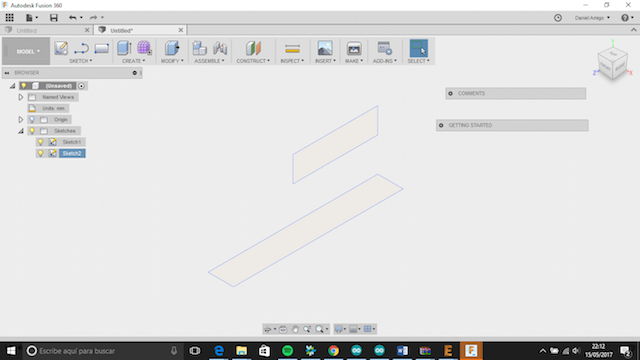Image resolution: width=640 pixels, height=360 pixels.
Task: Activate the Select tool icon
Action: click(x=418, y=48)
